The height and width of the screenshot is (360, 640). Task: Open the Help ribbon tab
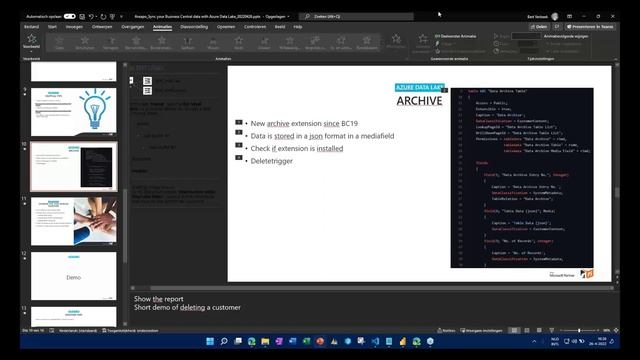[298, 27]
